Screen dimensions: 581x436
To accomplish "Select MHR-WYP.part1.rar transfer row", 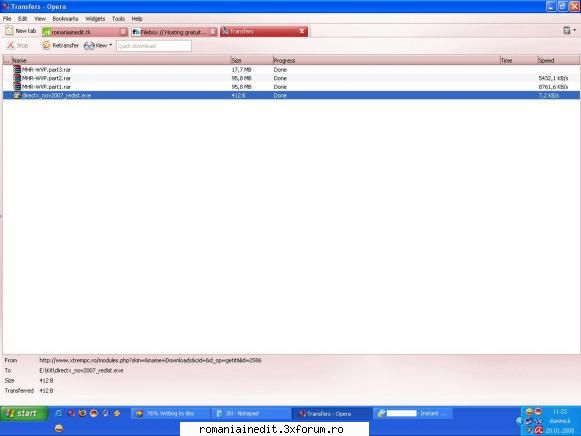I will pos(291,87).
